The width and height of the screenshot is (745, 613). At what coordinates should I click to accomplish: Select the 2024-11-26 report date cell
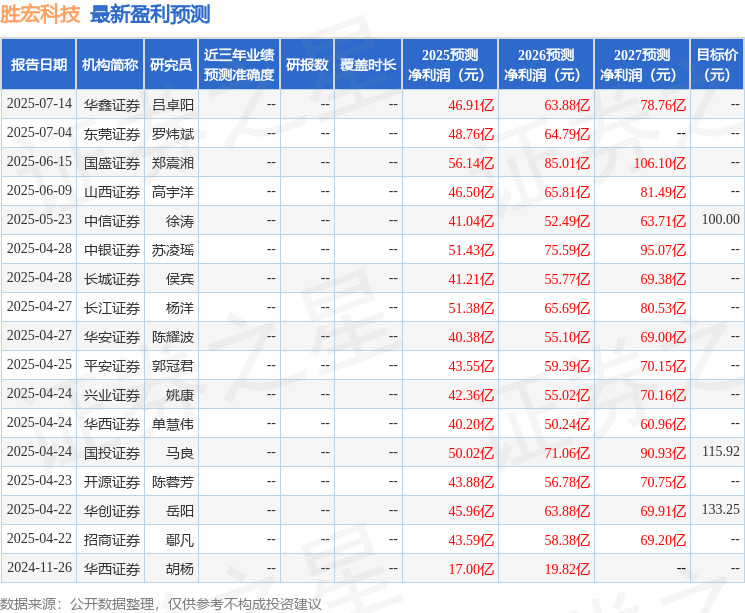point(39,568)
